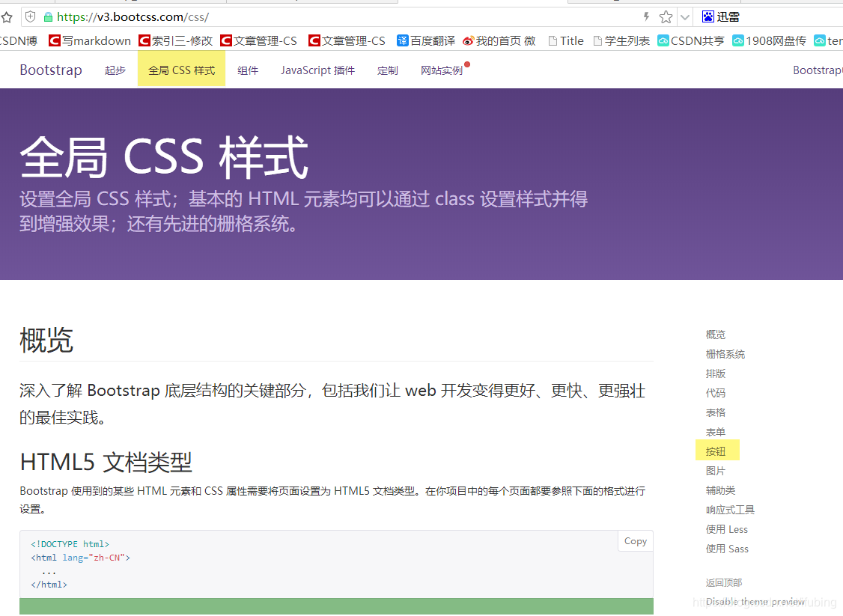Jump to 概览 in the sidebar
The width and height of the screenshot is (843, 616).
click(716, 335)
